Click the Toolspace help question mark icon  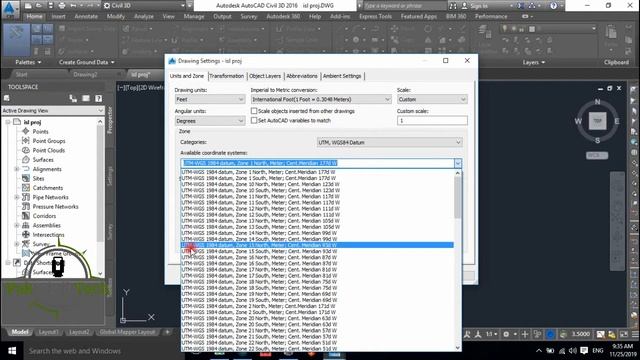pos(98,98)
